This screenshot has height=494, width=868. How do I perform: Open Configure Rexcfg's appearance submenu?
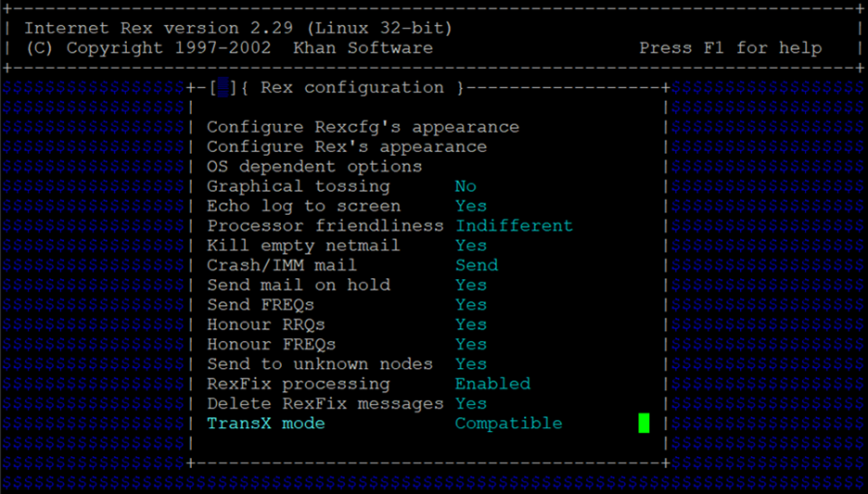coord(364,127)
